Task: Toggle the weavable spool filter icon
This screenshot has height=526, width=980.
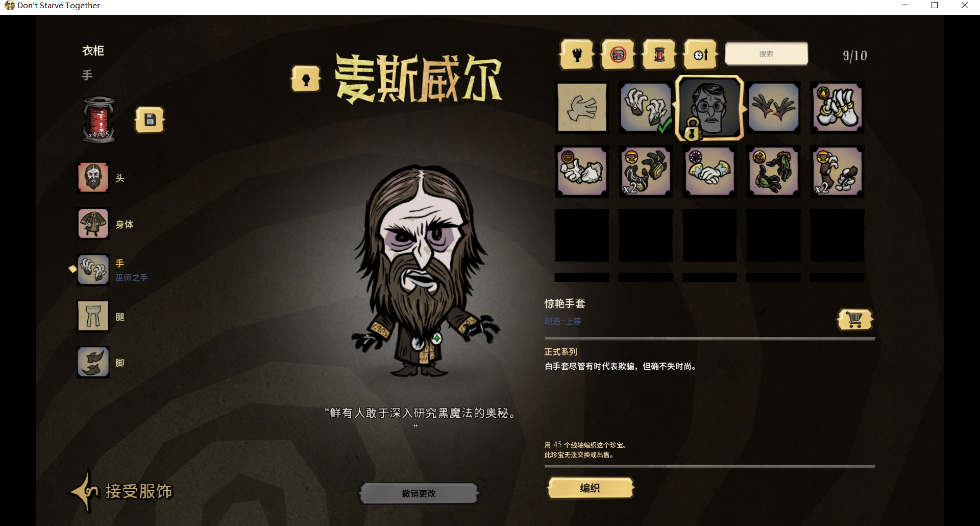Action: tap(659, 54)
